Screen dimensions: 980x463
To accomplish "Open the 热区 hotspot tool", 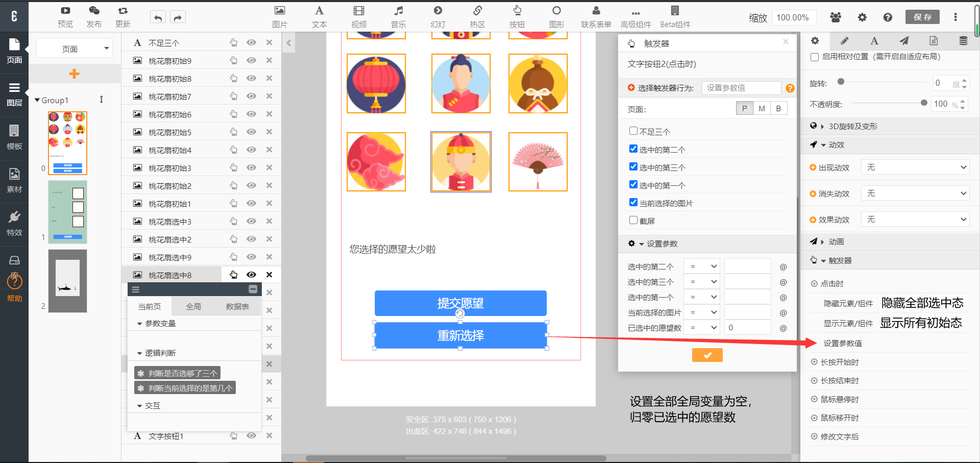I will tap(477, 11).
